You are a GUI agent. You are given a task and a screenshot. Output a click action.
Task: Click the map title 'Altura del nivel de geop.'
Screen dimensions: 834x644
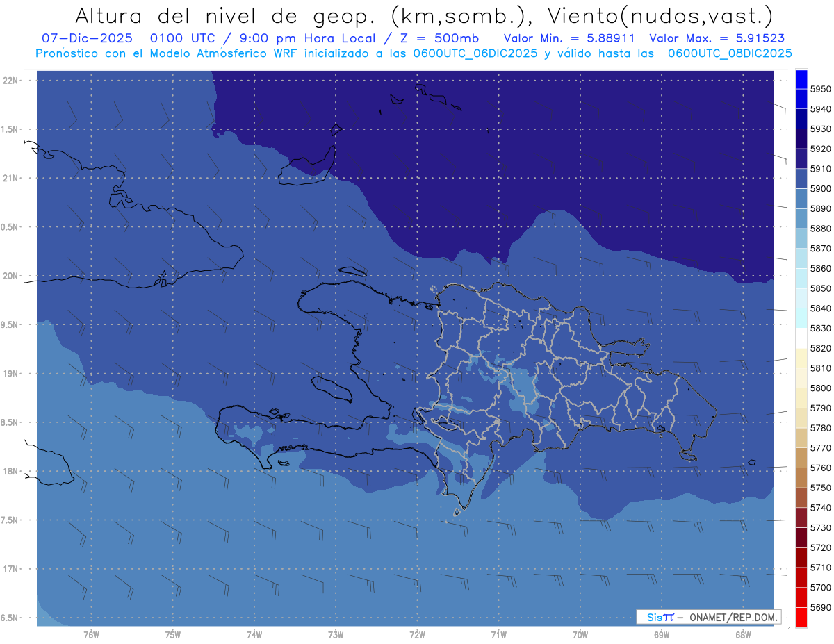point(225,15)
